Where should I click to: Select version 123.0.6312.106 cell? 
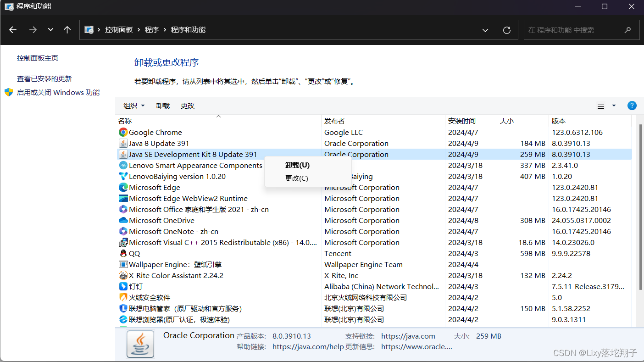pos(577,132)
